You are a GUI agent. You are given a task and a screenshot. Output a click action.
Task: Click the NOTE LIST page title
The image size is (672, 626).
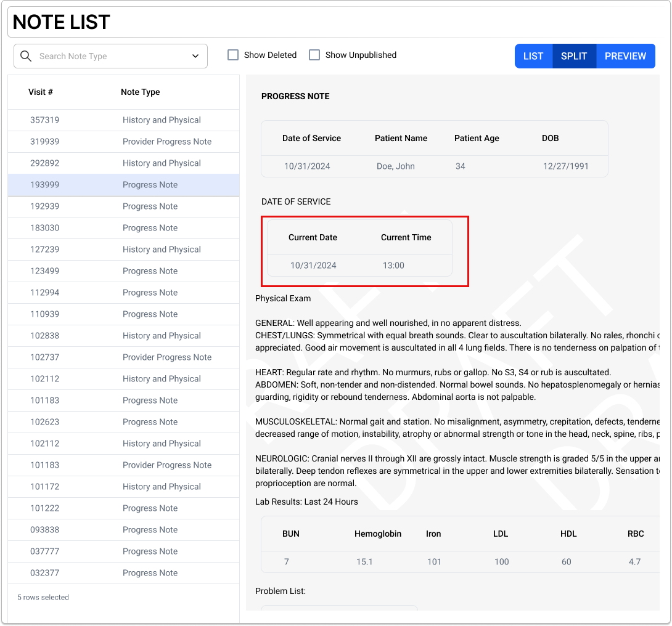[x=61, y=22]
